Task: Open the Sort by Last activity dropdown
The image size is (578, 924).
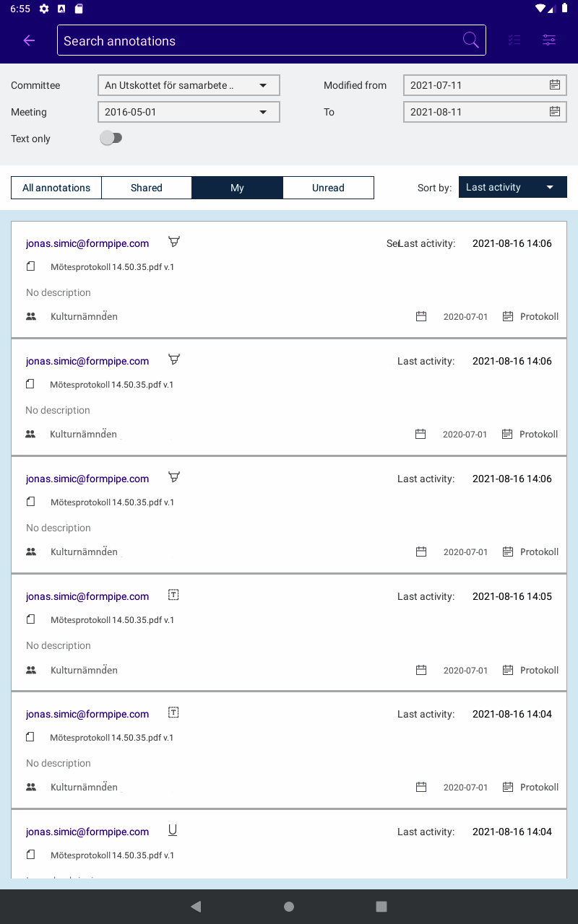Action: (x=512, y=187)
